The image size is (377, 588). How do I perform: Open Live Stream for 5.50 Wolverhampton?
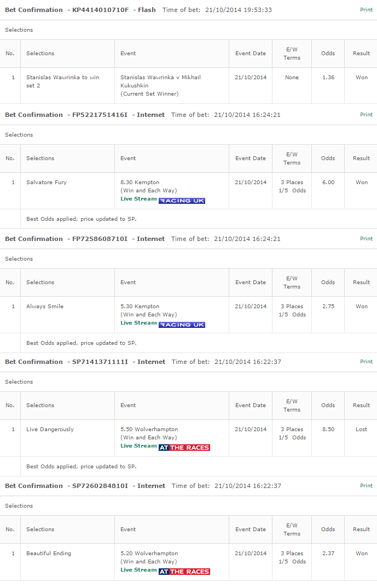pos(138,446)
